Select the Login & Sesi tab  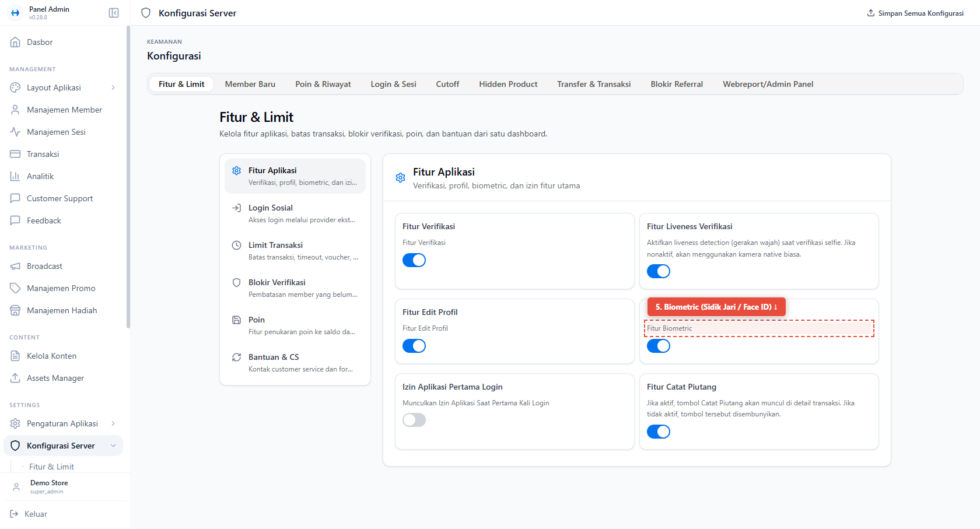394,84
